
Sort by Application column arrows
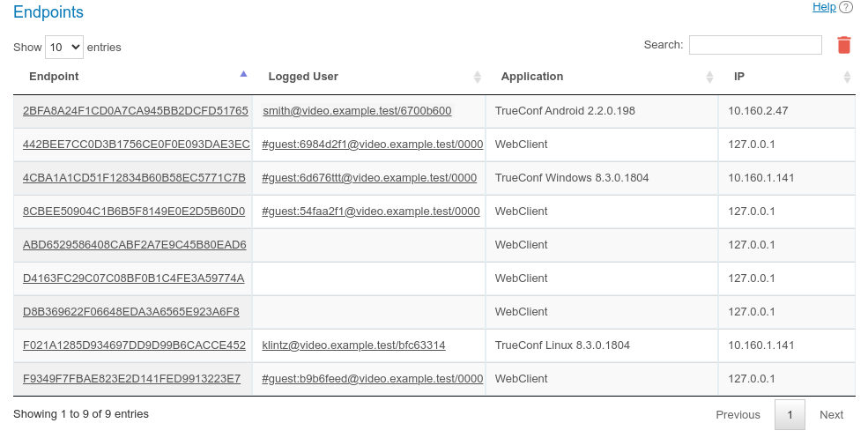710,77
